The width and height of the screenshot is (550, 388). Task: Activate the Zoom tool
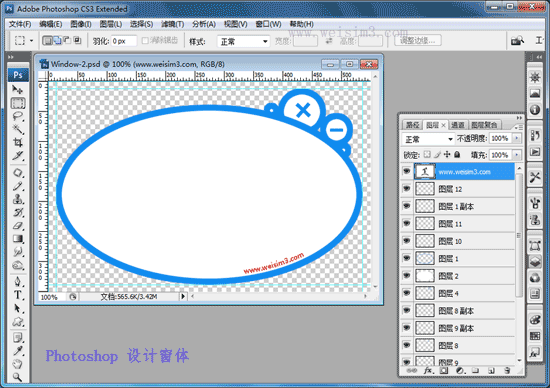pyautogui.click(x=18, y=377)
